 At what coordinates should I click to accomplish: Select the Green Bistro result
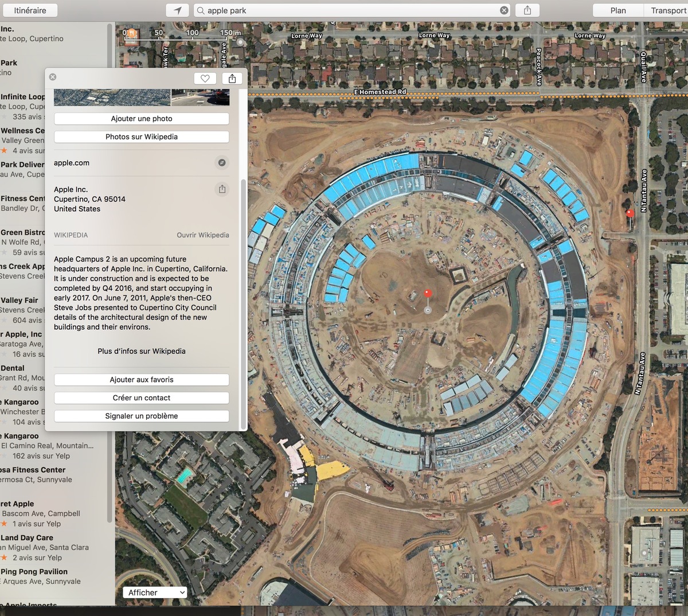(23, 242)
